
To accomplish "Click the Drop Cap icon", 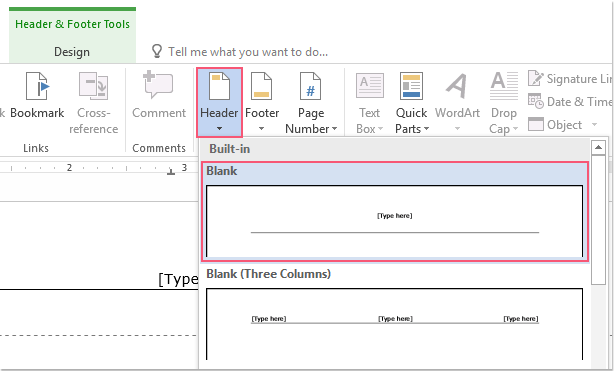I will click(x=504, y=86).
